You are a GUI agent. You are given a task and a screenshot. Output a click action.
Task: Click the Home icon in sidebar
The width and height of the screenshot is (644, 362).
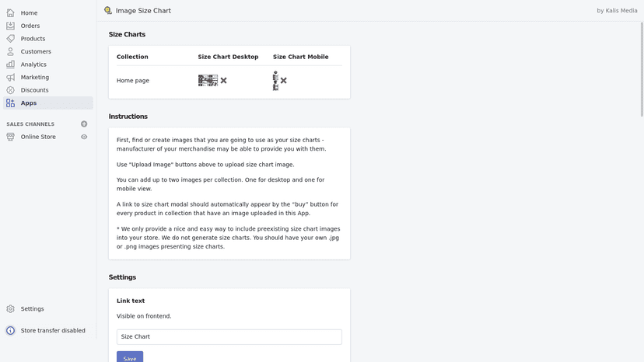click(10, 12)
